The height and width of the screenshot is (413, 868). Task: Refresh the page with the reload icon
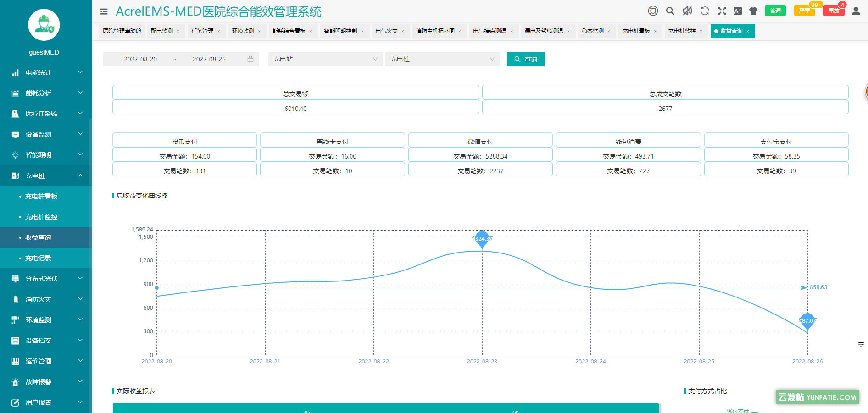tap(705, 11)
